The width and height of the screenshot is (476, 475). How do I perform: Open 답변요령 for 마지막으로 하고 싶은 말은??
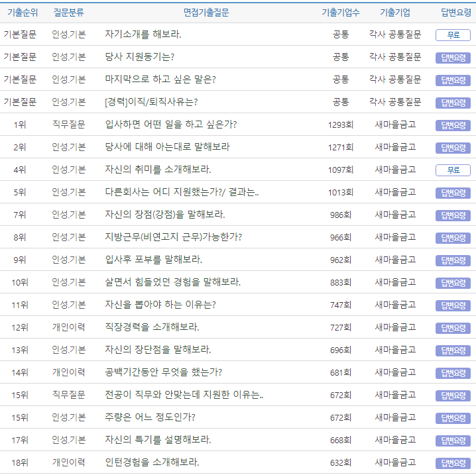pos(453,80)
